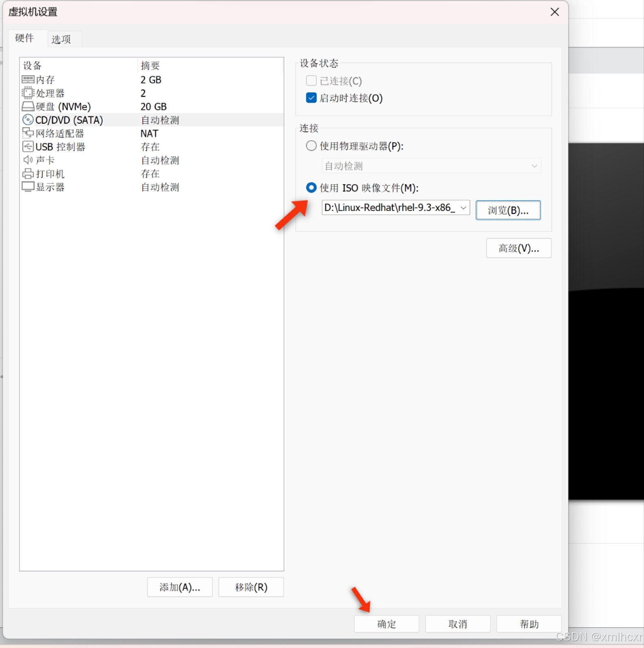Image resolution: width=644 pixels, height=648 pixels.
Task: Select USB 控制器 row label
Action: (61, 147)
